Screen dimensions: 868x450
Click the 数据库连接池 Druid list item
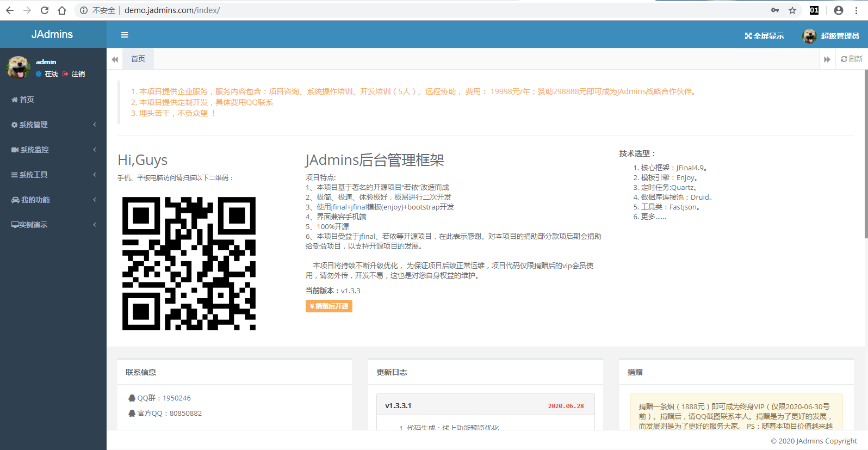[x=678, y=198]
